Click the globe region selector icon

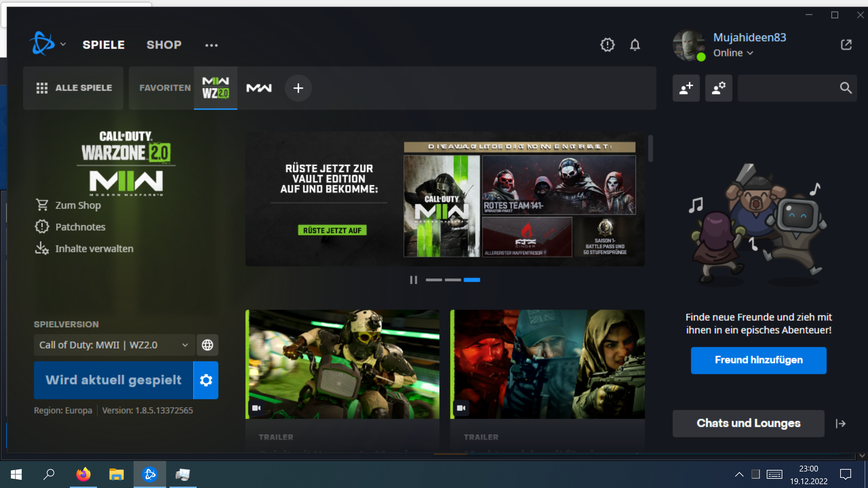click(207, 345)
